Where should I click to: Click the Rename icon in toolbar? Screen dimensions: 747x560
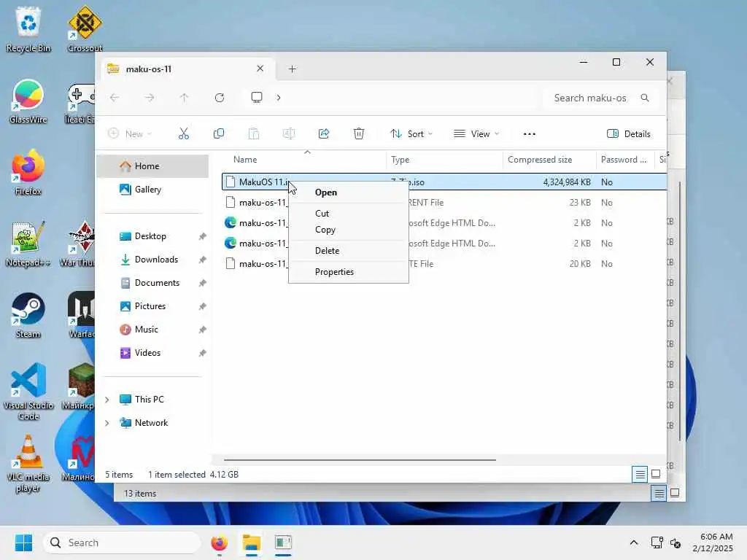coord(289,134)
